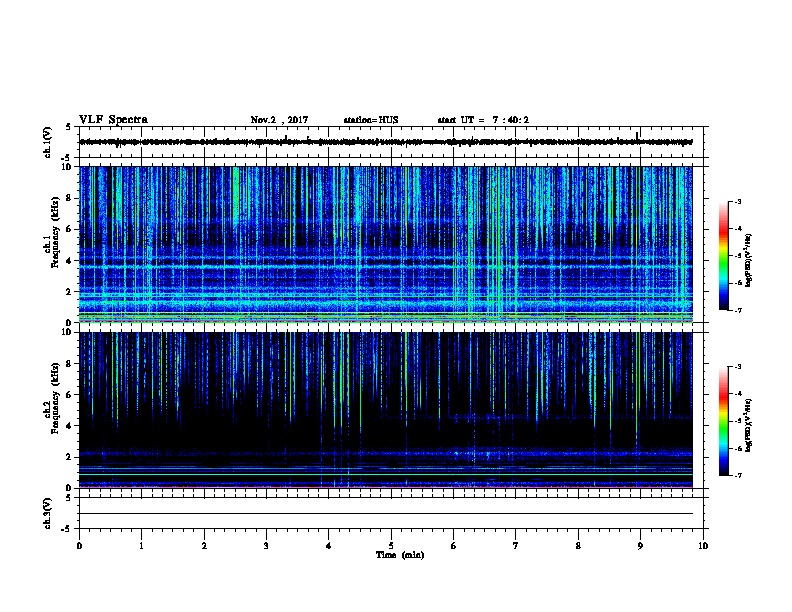792x612 pixels.
Task: Click time axis tick label '10'
Action: coord(703,546)
